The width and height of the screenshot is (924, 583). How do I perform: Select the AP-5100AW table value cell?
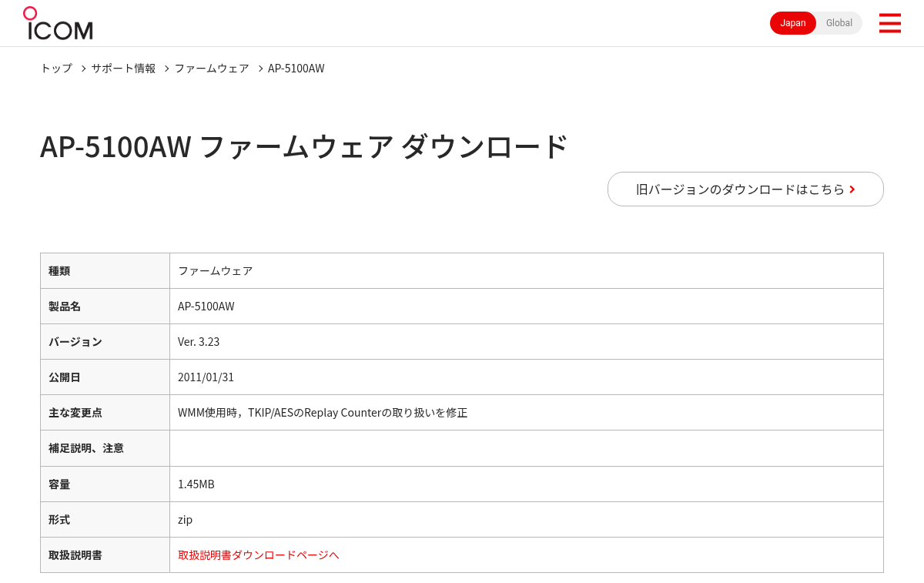527,306
